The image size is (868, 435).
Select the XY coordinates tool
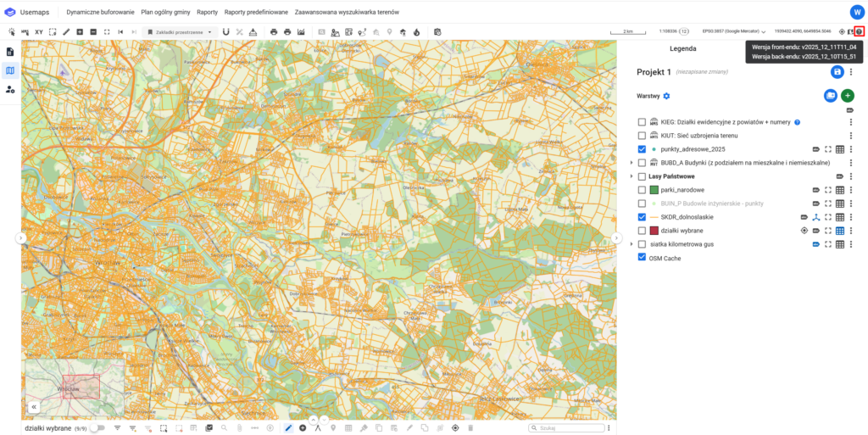coord(39,32)
